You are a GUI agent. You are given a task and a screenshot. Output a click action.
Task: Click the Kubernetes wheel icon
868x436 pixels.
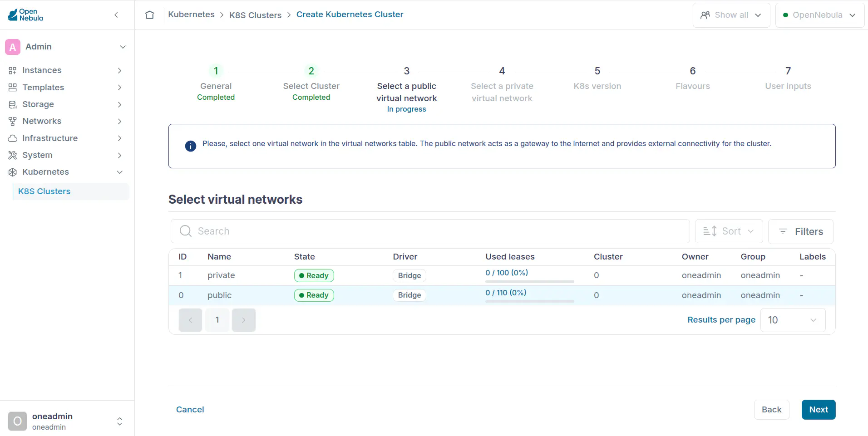pos(13,172)
